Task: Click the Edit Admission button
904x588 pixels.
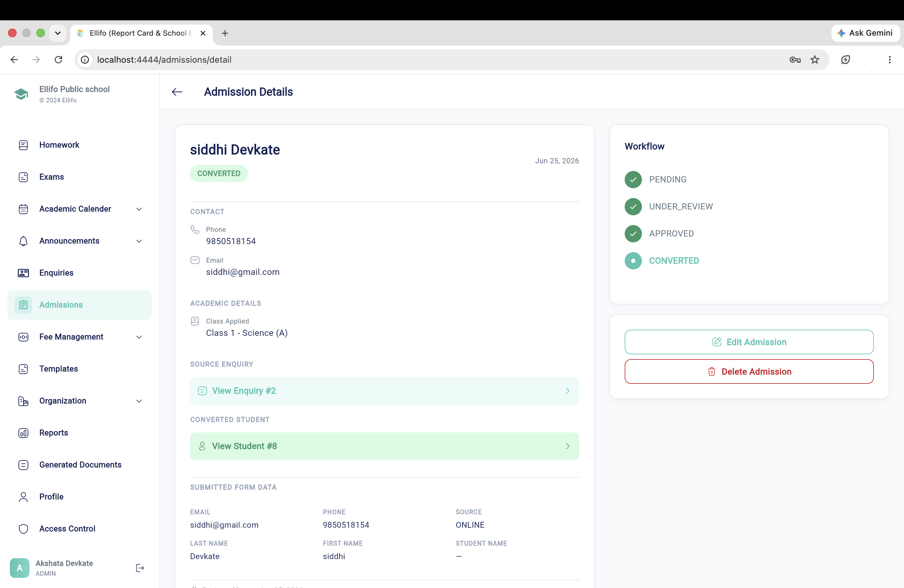Action: click(x=749, y=342)
